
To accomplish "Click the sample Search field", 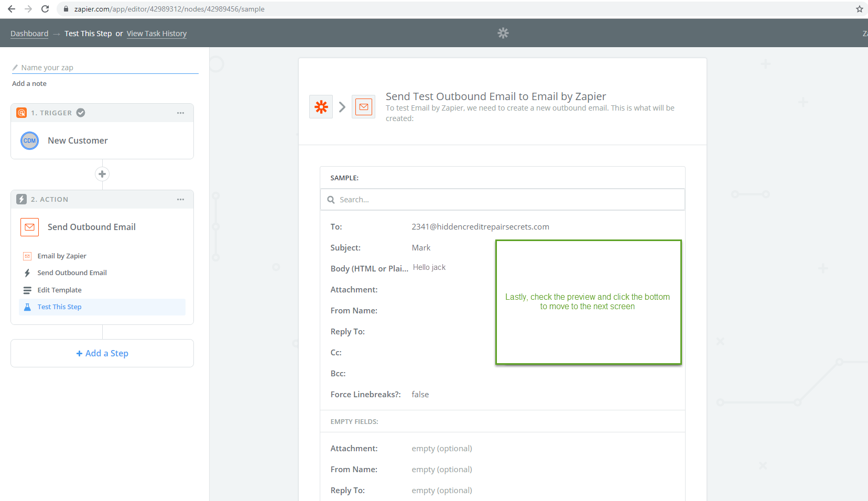I will [x=503, y=200].
